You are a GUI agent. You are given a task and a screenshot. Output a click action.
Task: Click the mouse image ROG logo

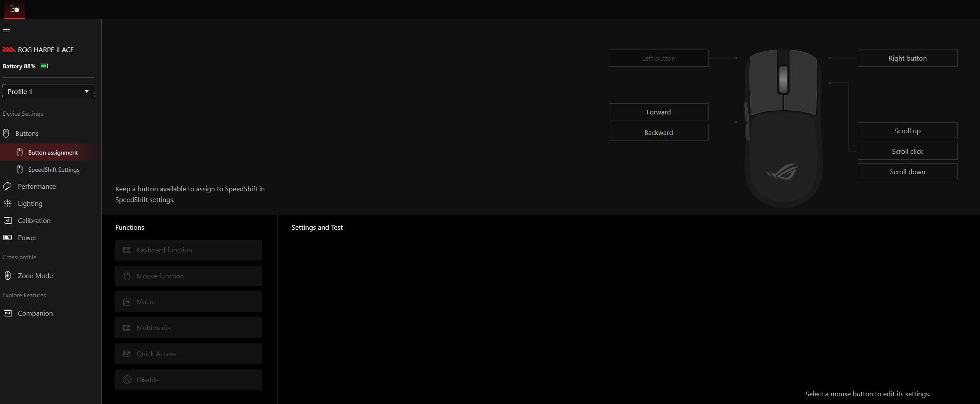click(x=782, y=172)
